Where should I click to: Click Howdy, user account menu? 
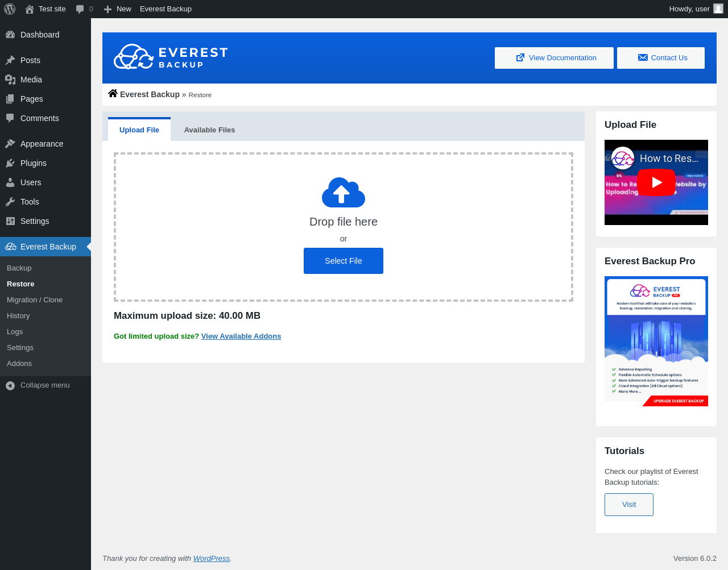click(696, 9)
